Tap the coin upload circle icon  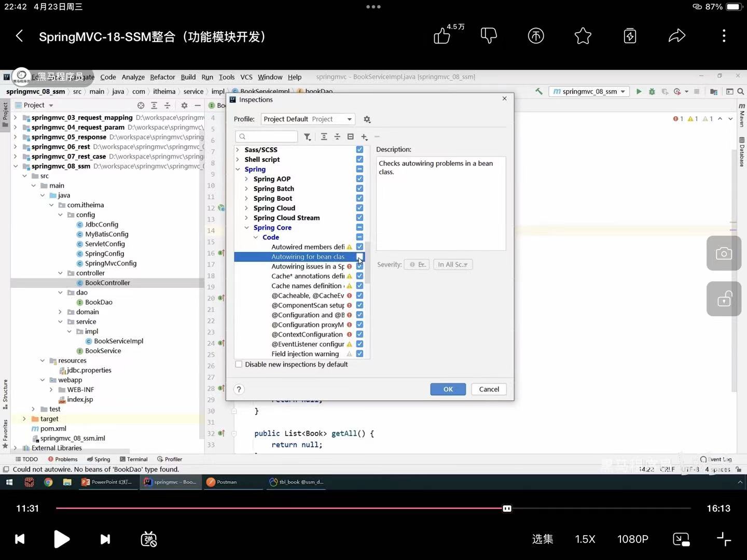536,36
